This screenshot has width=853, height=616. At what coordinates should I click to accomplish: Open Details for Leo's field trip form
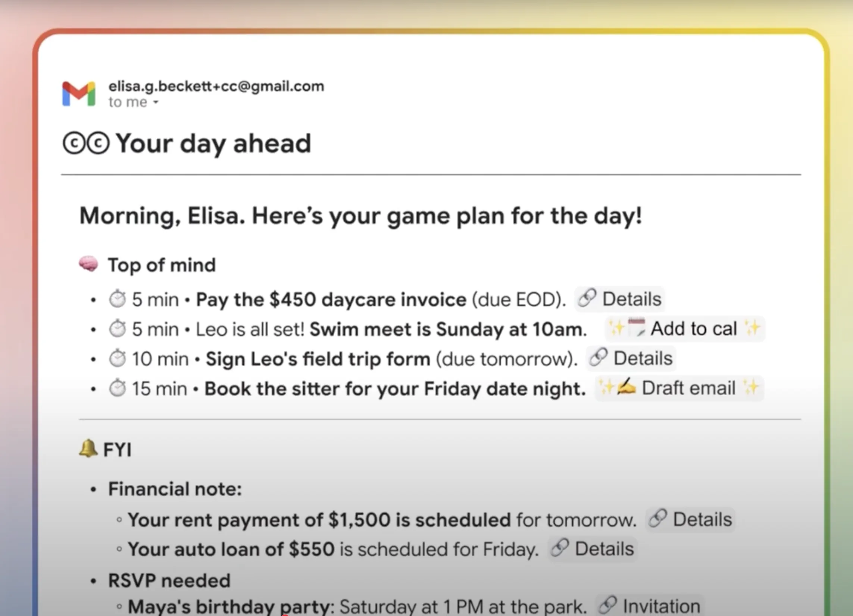click(631, 358)
